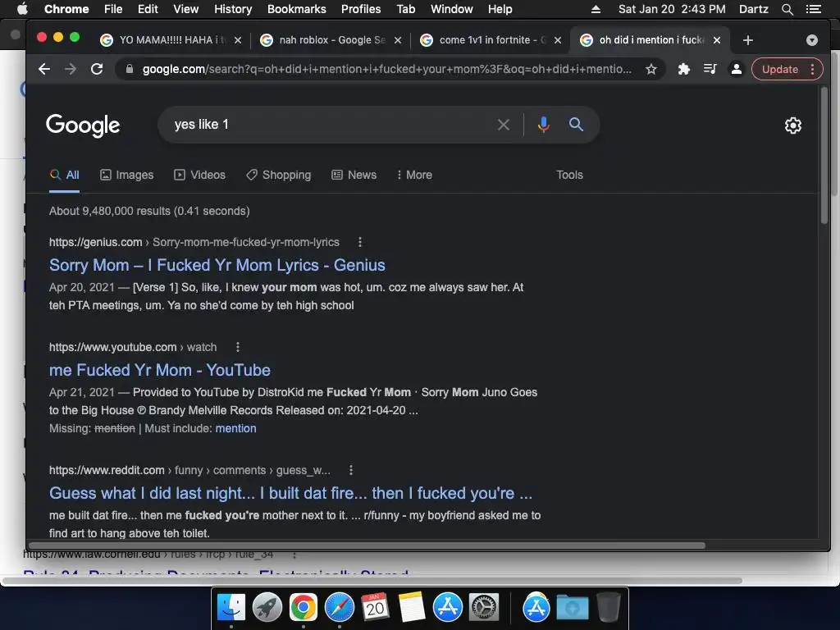Open options dots next to genius.com result

click(360, 242)
